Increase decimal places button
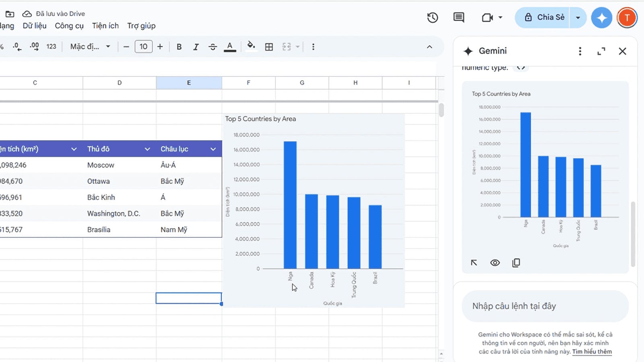The image size is (644, 362). [x=34, y=47]
